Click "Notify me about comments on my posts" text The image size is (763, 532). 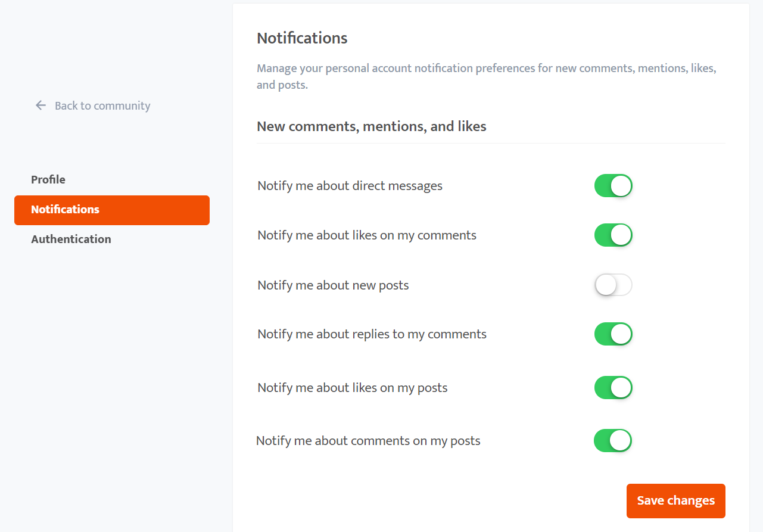pos(368,441)
